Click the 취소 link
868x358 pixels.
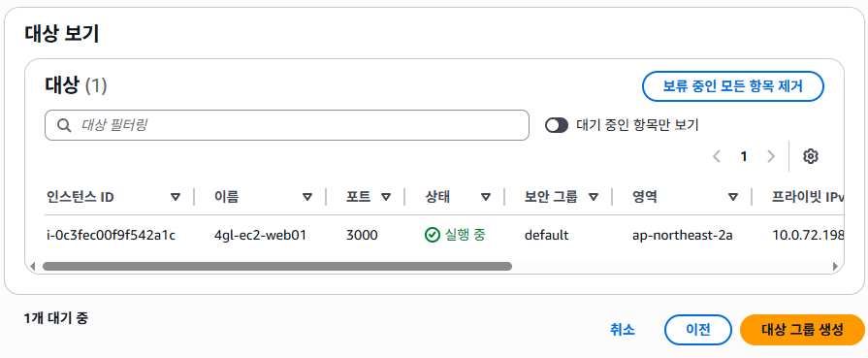(x=623, y=330)
